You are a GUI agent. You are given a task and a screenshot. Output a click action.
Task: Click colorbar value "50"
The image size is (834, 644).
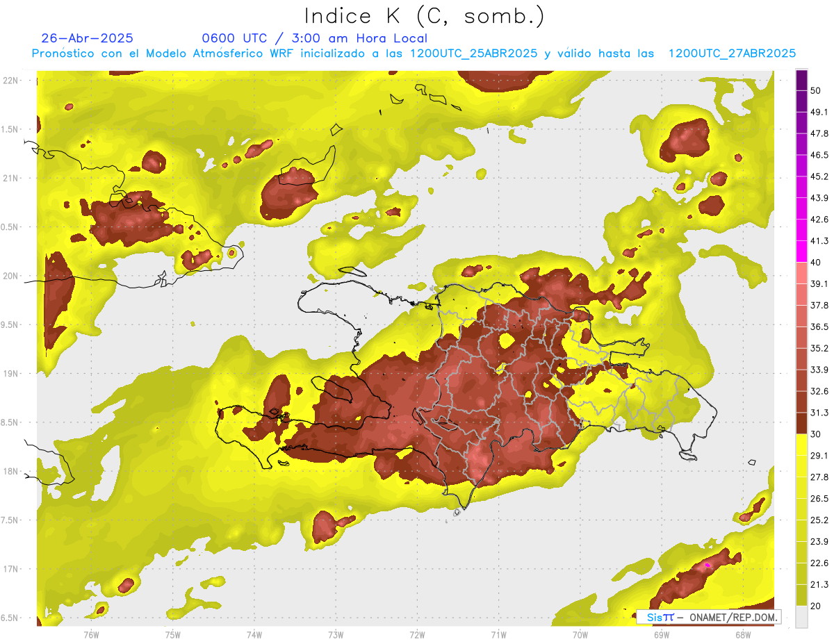point(817,90)
